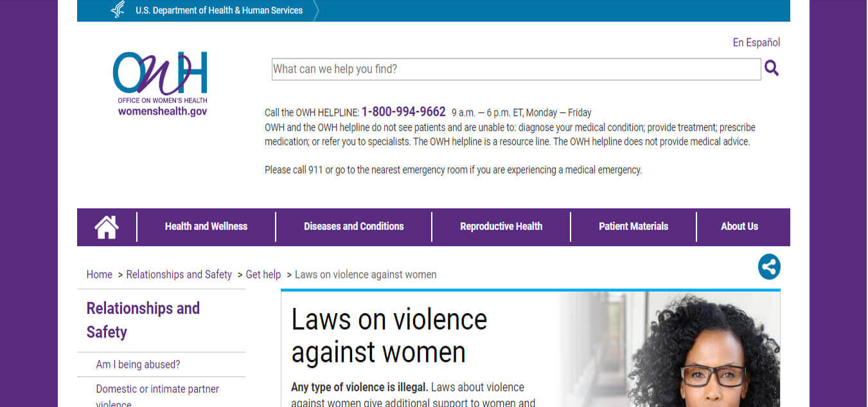Click the HHS eagle logo icon

point(118,10)
